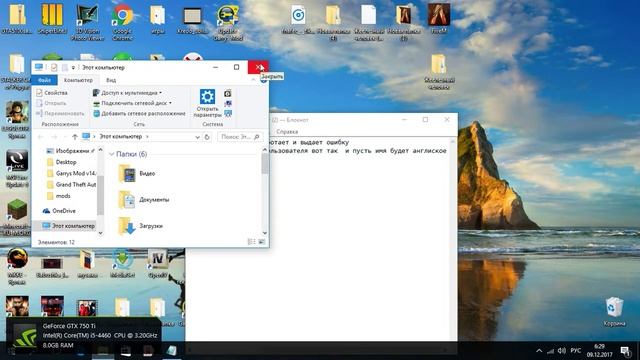
Task: Select mods folder in navigation pane
Action: click(x=59, y=196)
